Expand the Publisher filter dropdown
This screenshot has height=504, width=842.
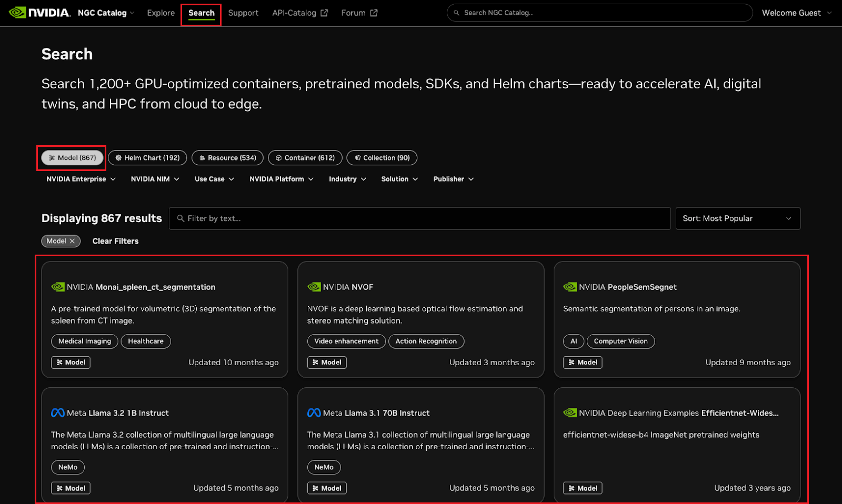(454, 179)
